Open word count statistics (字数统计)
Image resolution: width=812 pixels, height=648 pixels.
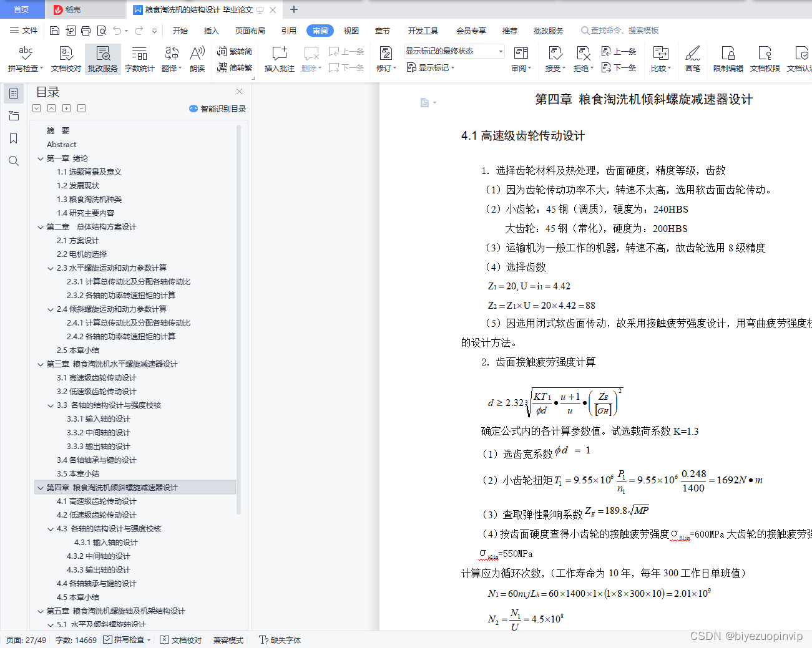pyautogui.click(x=140, y=59)
